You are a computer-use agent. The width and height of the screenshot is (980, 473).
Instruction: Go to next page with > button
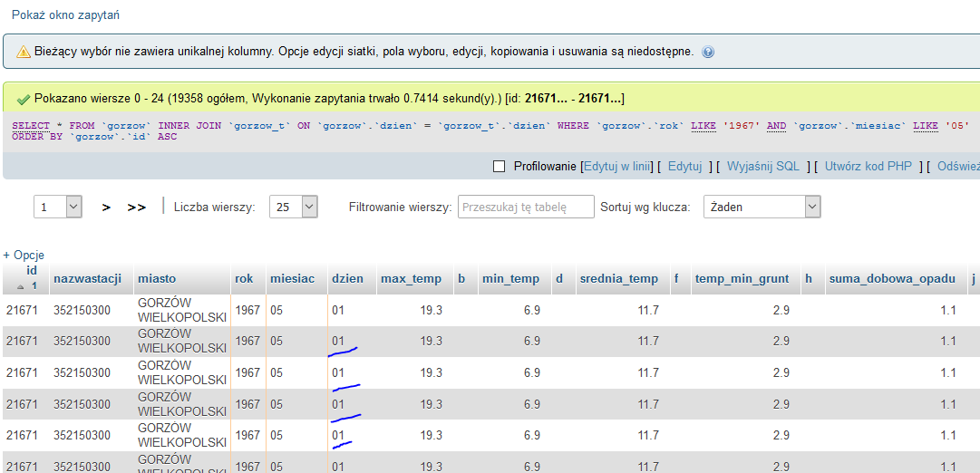point(106,208)
